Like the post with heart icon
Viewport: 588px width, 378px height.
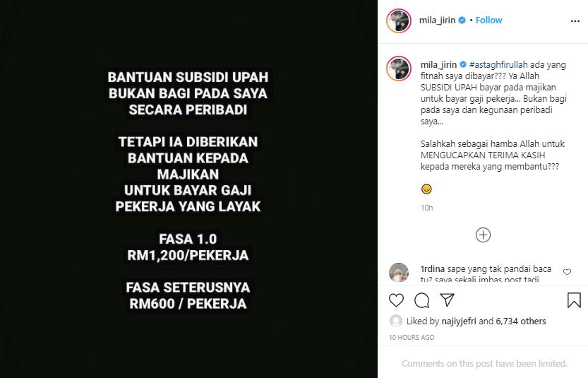(x=396, y=300)
